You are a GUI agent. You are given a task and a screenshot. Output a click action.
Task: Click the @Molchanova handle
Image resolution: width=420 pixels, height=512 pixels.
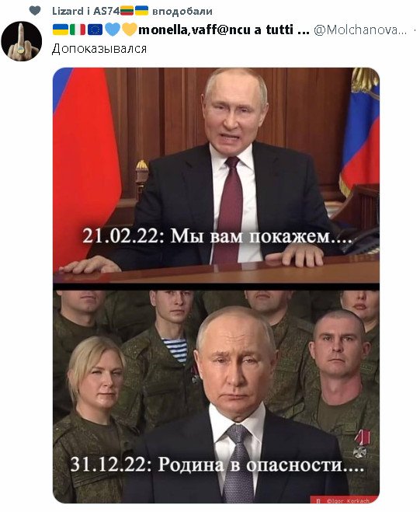tap(360, 30)
